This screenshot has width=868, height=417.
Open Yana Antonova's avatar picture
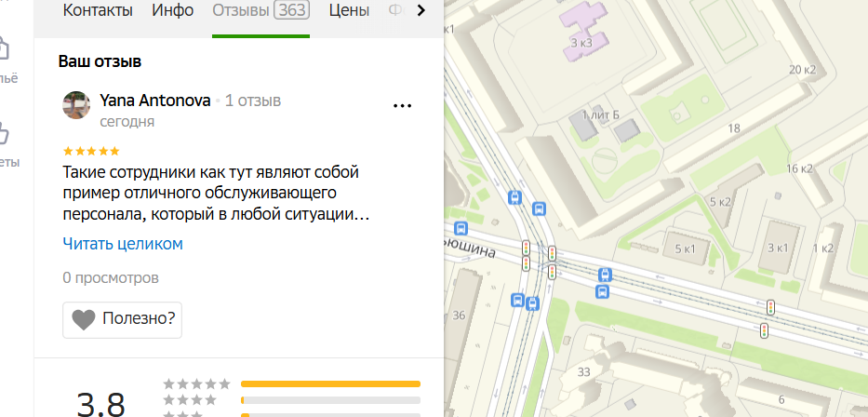click(x=76, y=105)
